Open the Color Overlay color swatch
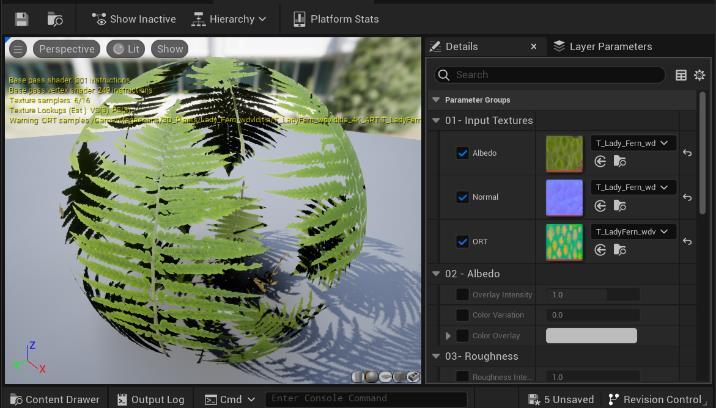This screenshot has height=408, width=716. [591, 336]
